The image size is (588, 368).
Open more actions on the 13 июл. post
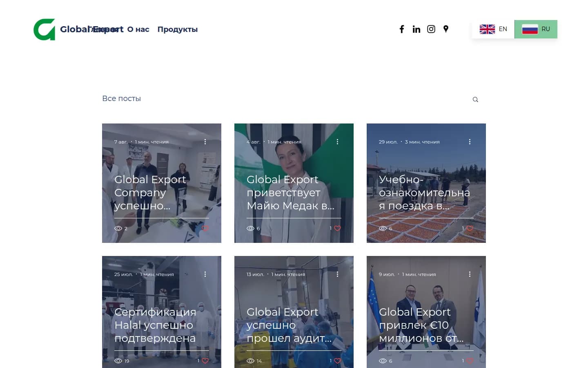337,274
